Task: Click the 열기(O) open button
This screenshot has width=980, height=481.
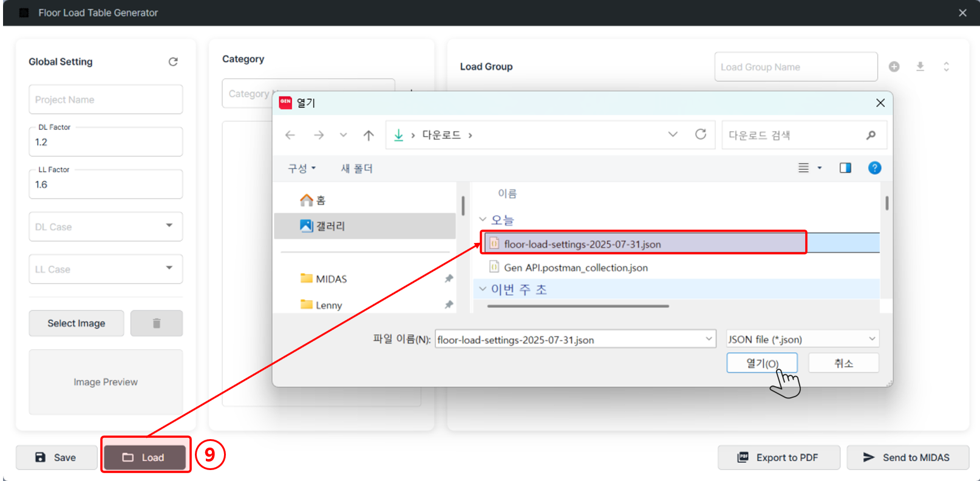Action: pyautogui.click(x=761, y=363)
